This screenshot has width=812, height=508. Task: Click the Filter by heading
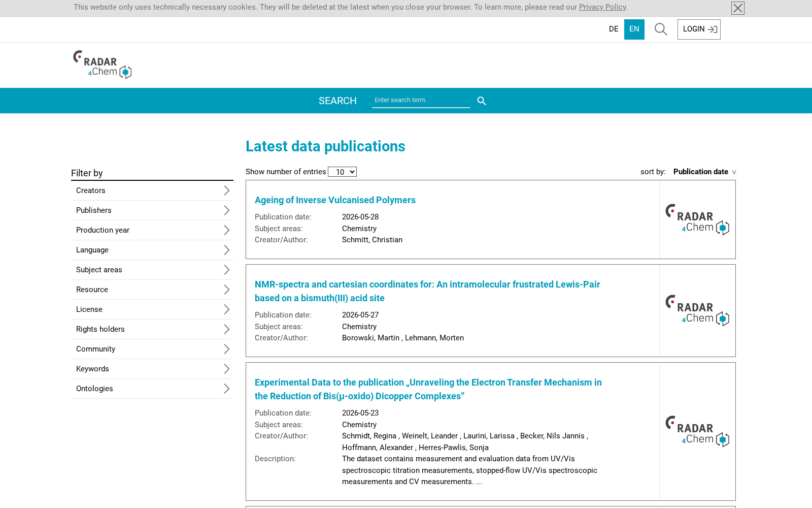(x=87, y=173)
